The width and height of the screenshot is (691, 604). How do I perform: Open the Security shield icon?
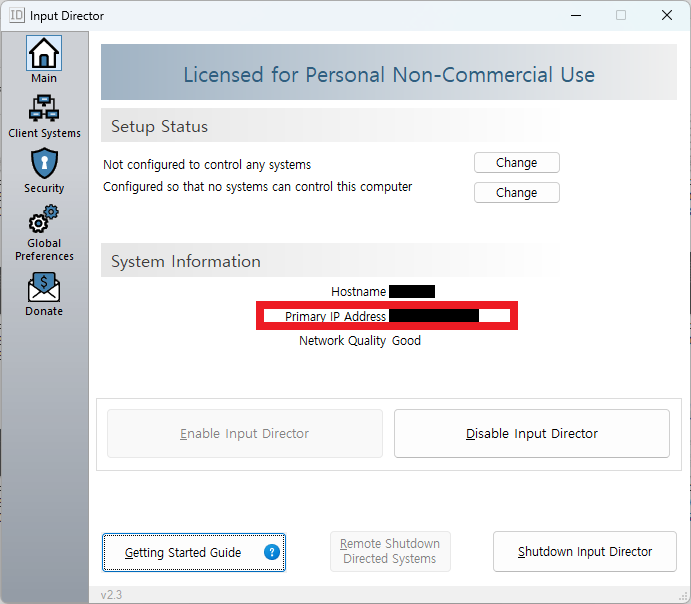point(44,163)
